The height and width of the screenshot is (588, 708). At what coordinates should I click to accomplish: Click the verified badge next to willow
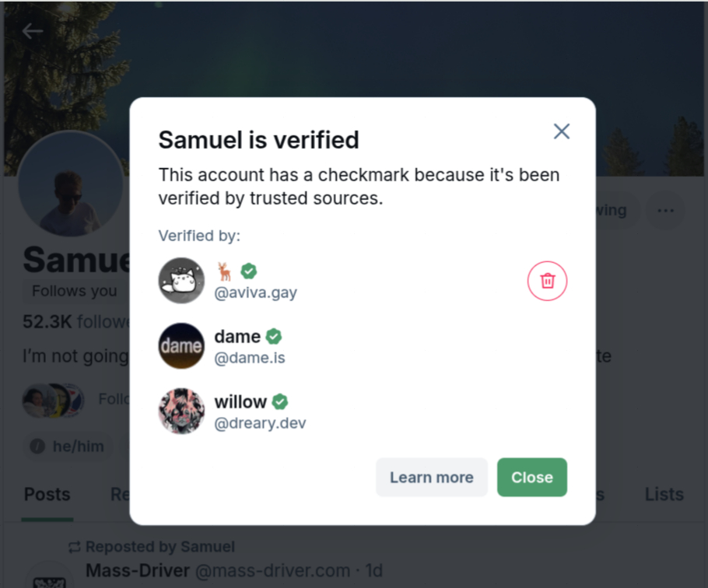tap(280, 402)
